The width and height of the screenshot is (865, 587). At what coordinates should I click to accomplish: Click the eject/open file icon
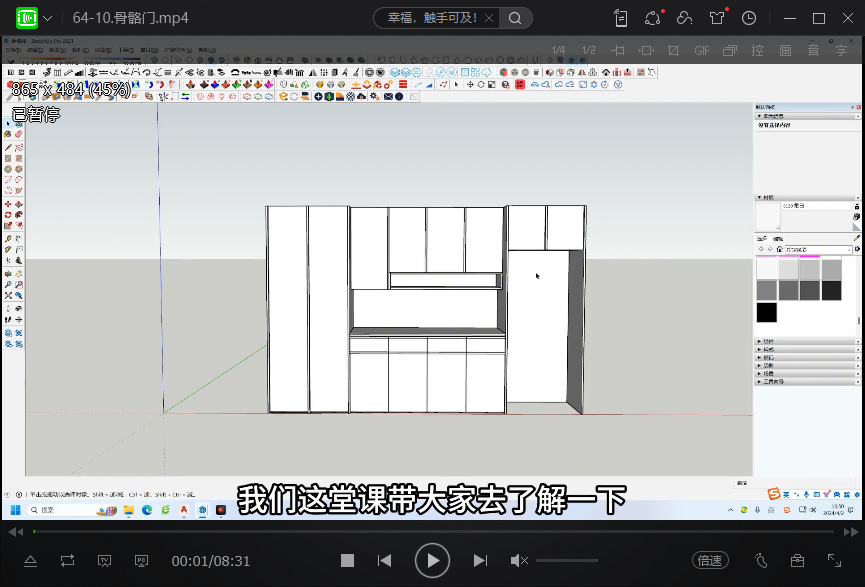pyautogui.click(x=30, y=561)
